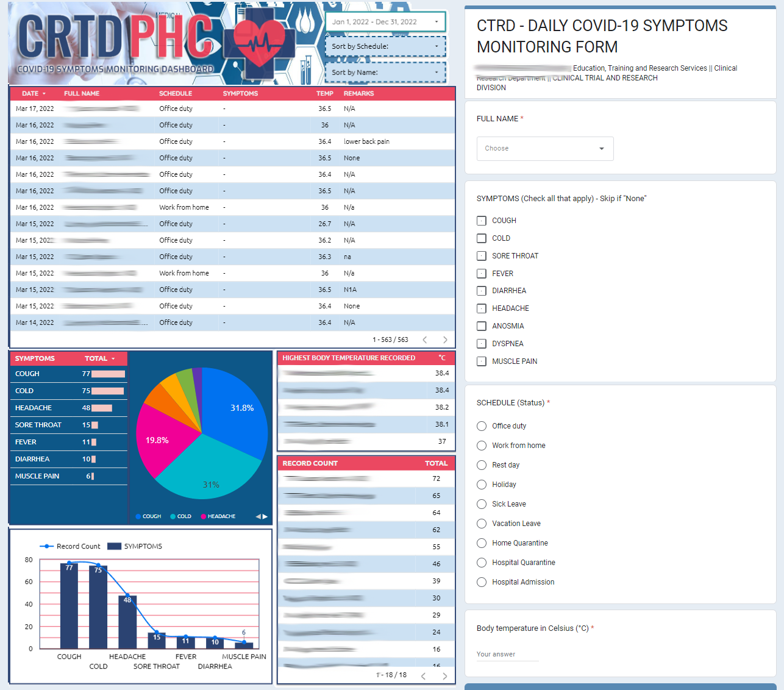Go to previous page of record count table
Viewport: 784px width, 690px height.
423,675
